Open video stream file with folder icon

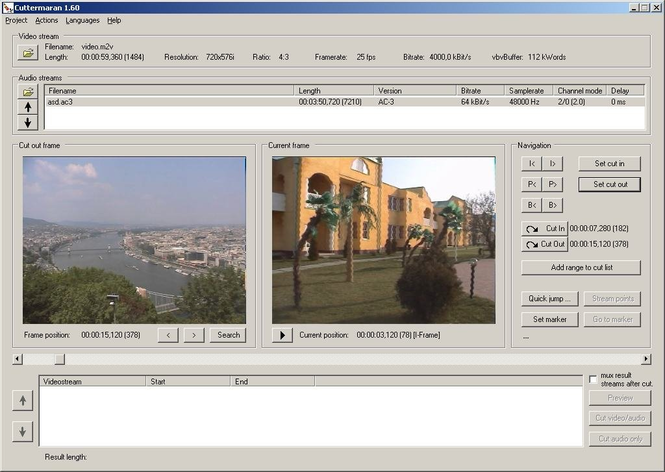click(x=29, y=53)
